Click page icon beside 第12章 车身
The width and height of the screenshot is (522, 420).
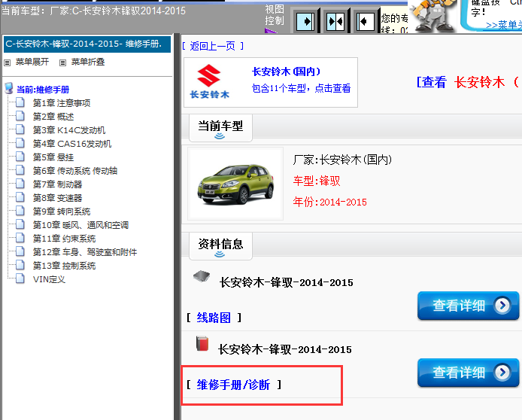pos(20,251)
